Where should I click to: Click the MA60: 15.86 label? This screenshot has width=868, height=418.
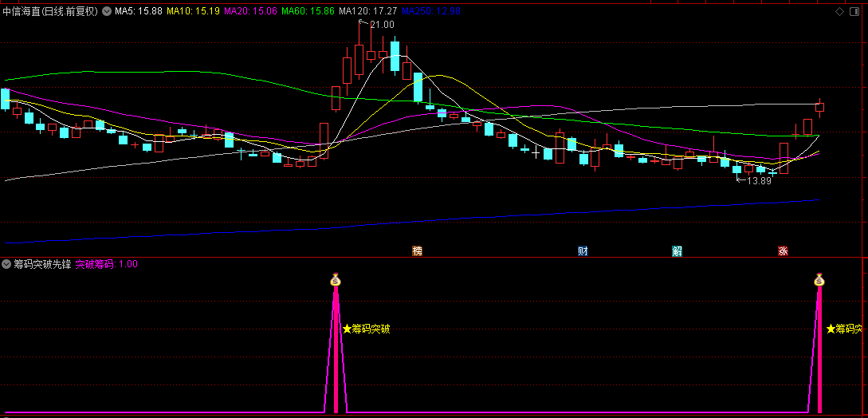(x=308, y=10)
